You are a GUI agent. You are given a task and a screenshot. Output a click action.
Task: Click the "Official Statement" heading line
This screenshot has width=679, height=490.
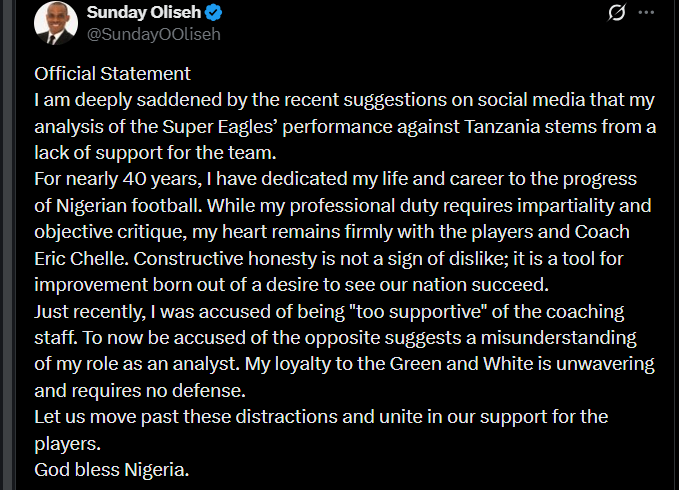112,74
